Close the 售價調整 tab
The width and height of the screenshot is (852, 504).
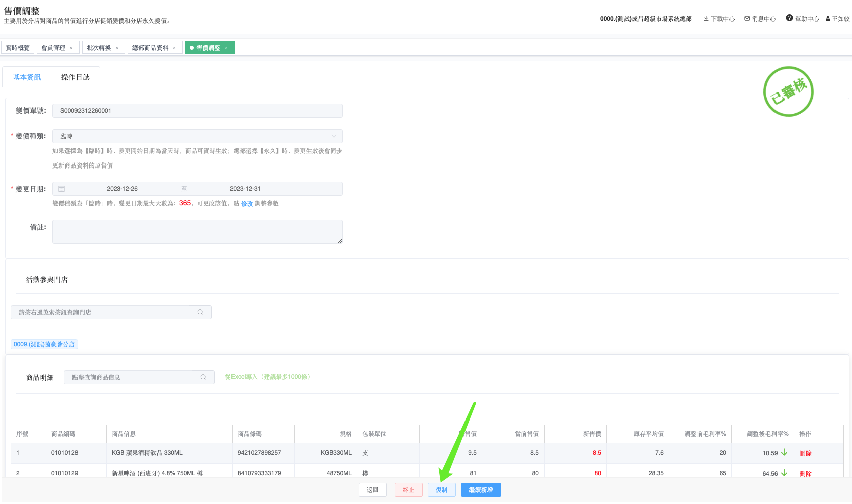point(226,48)
